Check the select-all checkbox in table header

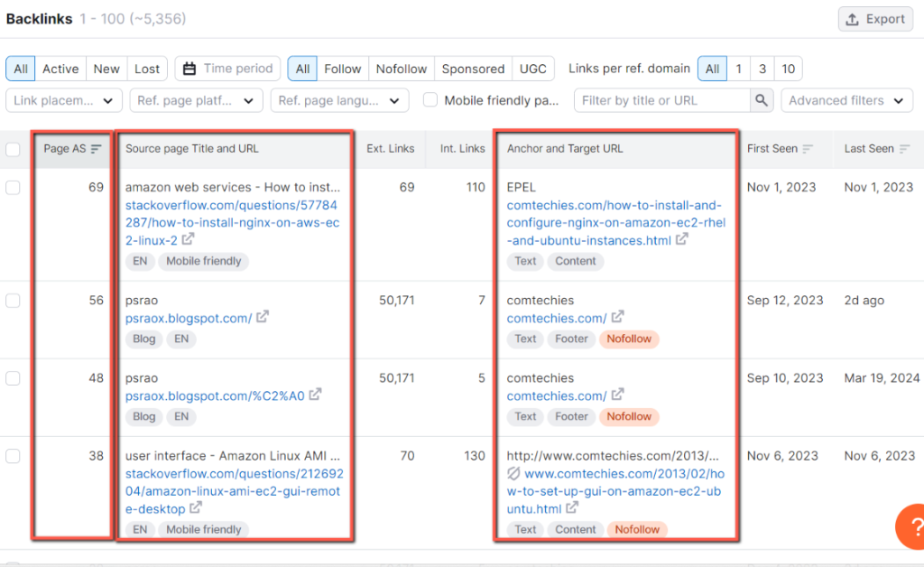14,149
